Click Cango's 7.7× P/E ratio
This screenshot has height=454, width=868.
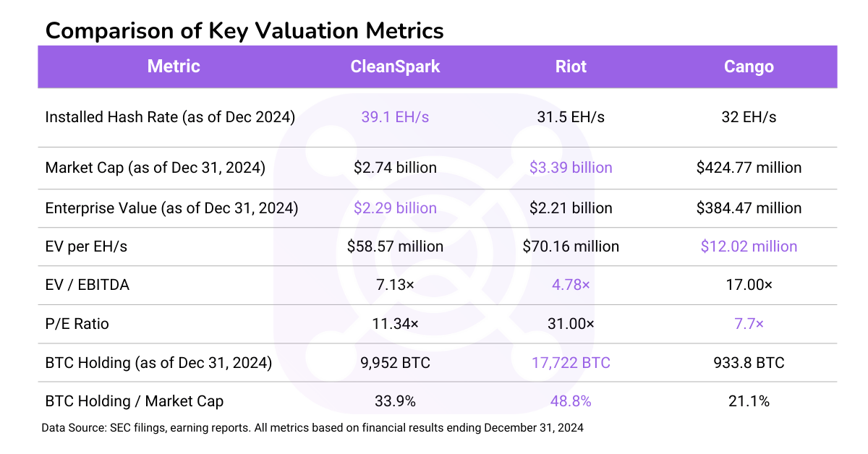749,323
